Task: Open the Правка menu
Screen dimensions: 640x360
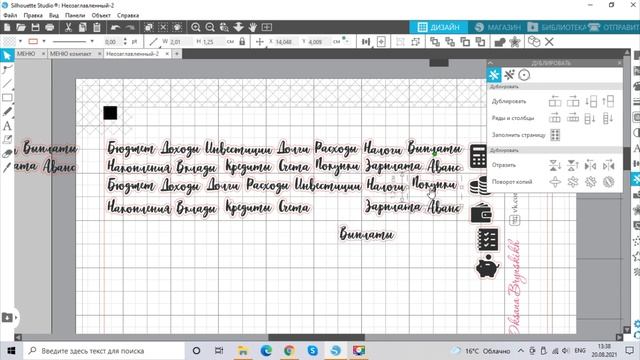Action: (33, 16)
